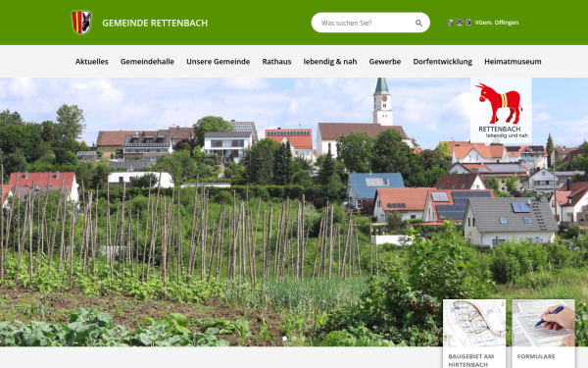588x368 pixels.
Task: Select the second slideshow dot
Action: click(294, 339)
